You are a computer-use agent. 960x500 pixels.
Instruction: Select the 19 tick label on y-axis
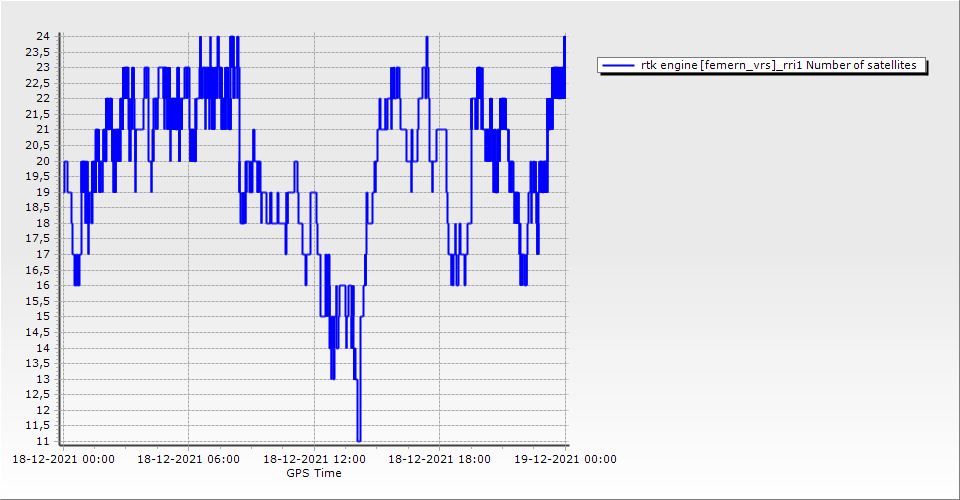pos(44,192)
